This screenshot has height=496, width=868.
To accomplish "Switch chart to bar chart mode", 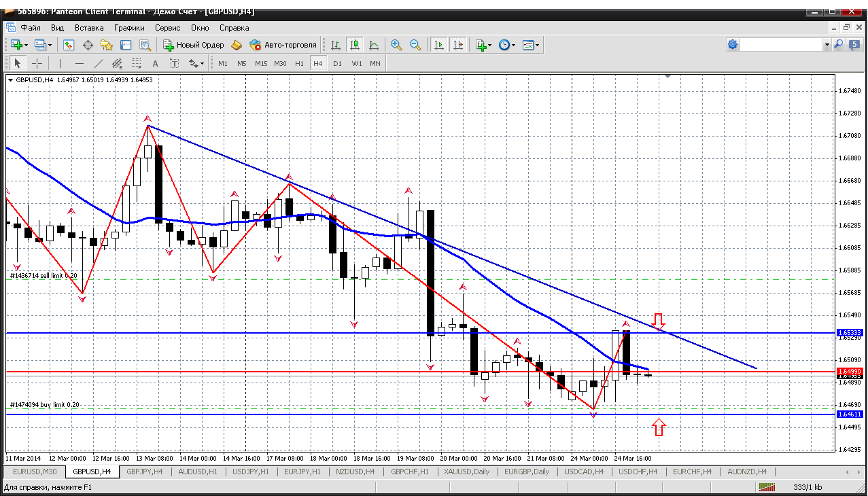I will click(x=335, y=45).
